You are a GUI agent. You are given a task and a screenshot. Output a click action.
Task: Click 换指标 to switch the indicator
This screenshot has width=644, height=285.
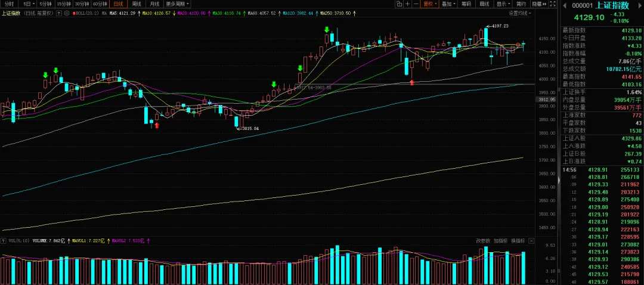pos(518,241)
